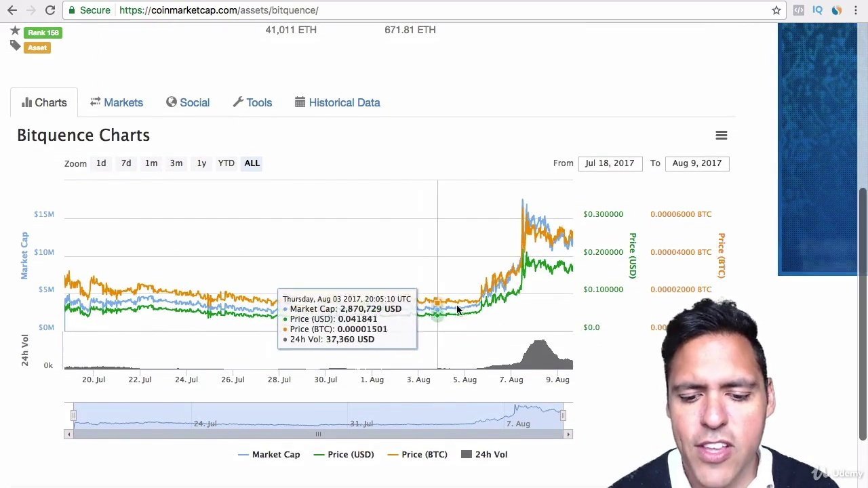868x488 pixels.
Task: Set chart zoom to 1m
Action: [151, 163]
